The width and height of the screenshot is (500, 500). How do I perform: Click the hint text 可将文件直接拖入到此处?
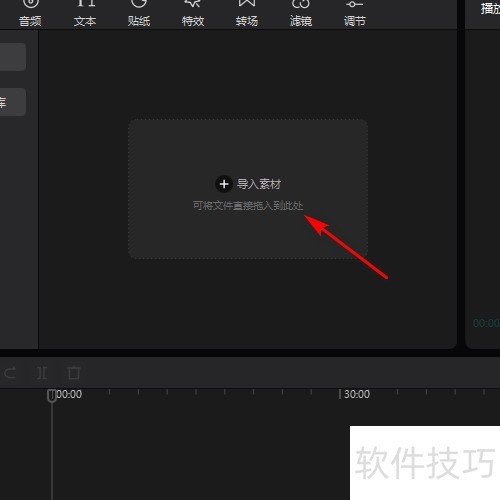[x=248, y=206]
